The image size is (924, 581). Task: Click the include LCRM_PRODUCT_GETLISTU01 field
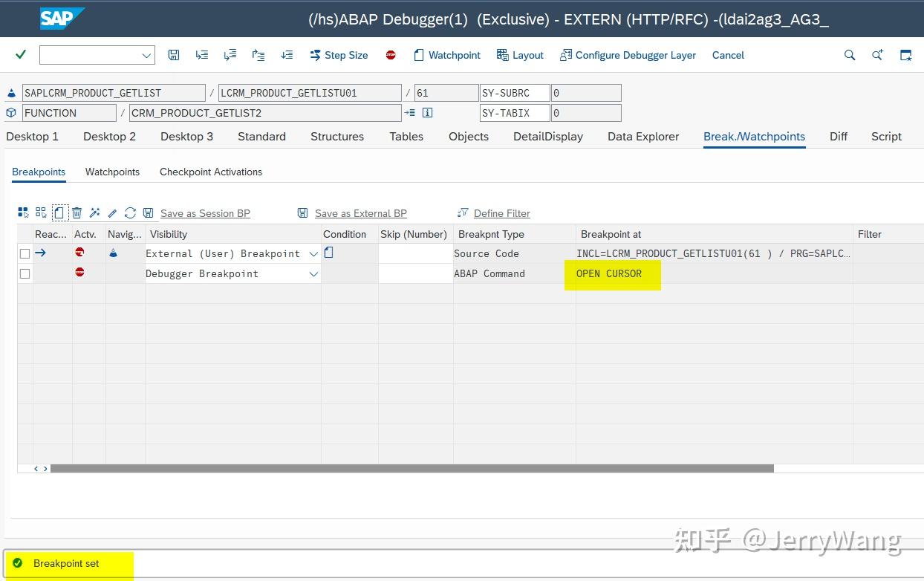tap(310, 93)
